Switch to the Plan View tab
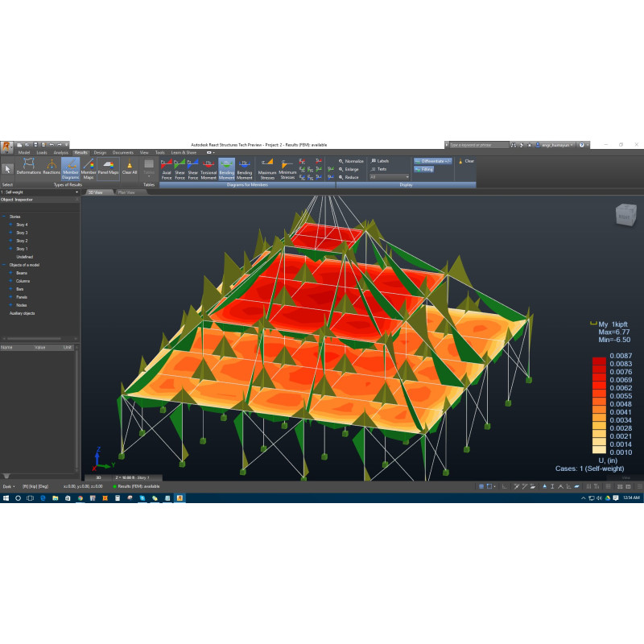 (x=127, y=192)
